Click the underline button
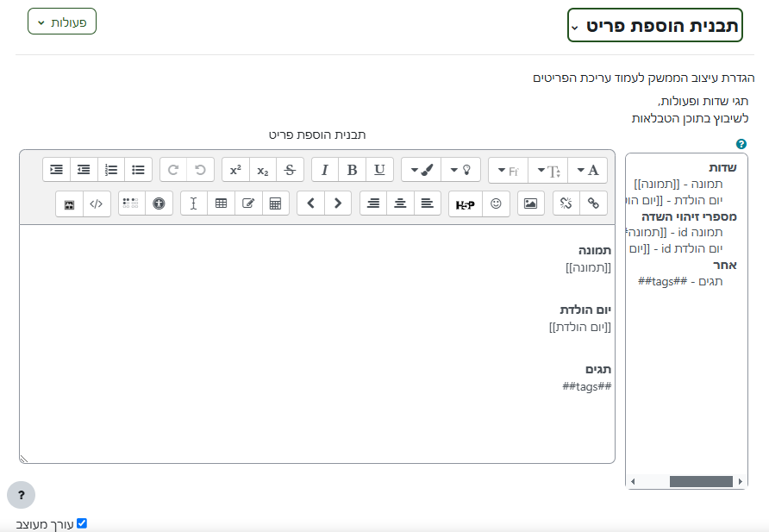Image resolution: width=769 pixels, height=532 pixels. (379, 170)
